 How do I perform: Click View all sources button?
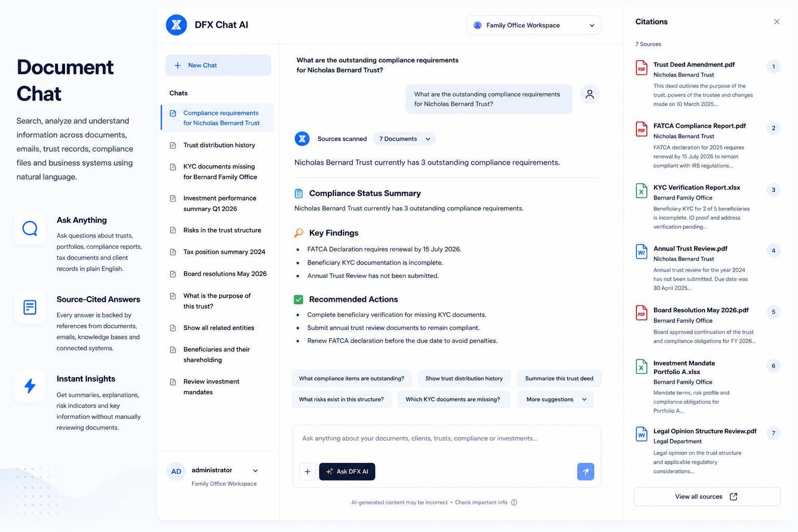pos(707,497)
